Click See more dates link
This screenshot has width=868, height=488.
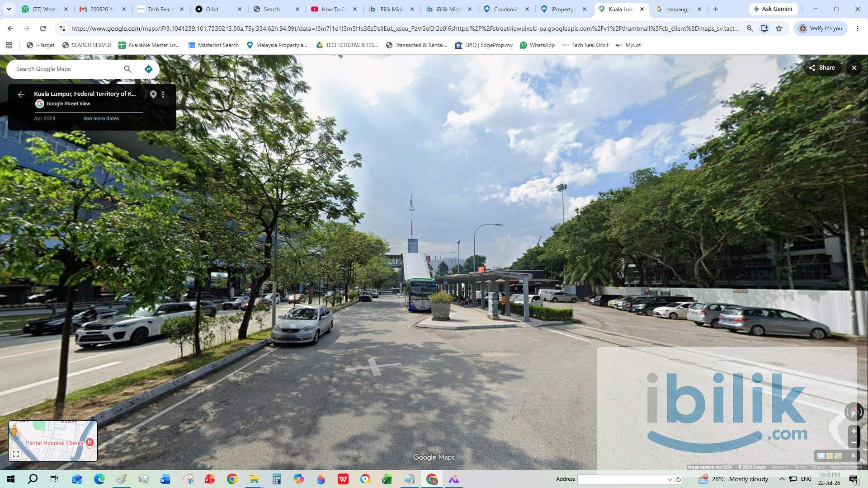[101, 118]
